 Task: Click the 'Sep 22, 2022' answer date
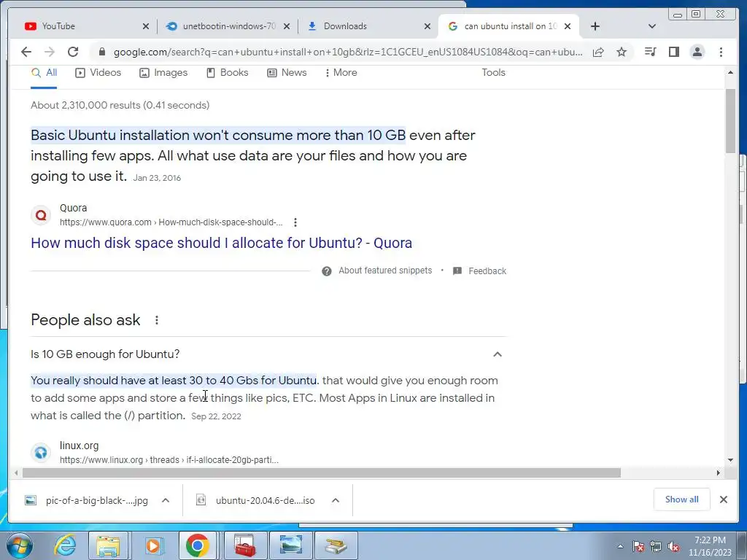click(216, 416)
